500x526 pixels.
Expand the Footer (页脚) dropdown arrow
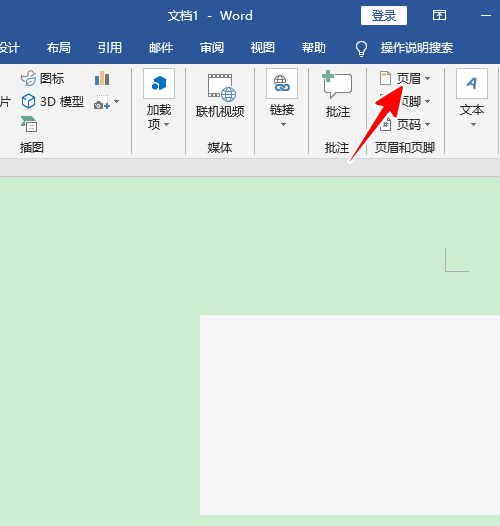tap(428, 101)
